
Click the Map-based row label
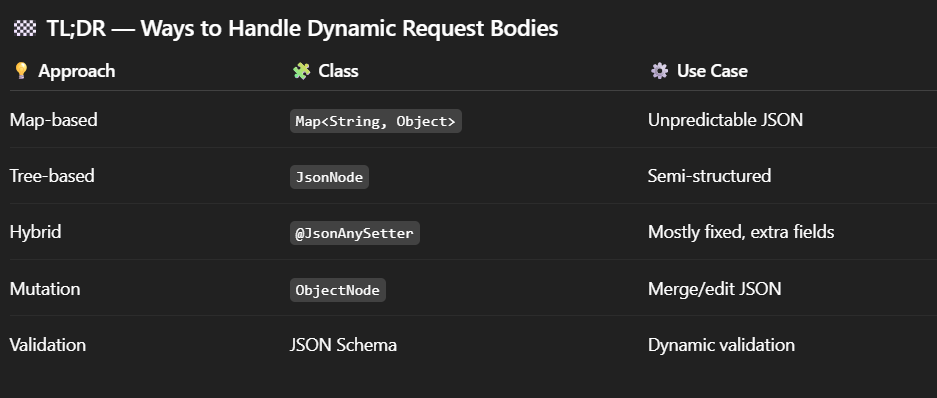pyautogui.click(x=54, y=120)
